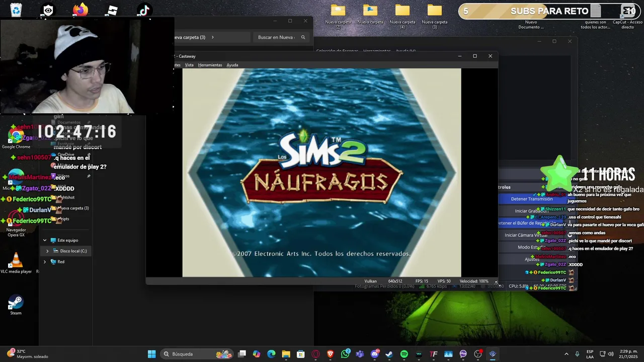Screen dimensions: 644x362
Task: Open the Google Chrome desktop shortcut
Action: point(16,139)
